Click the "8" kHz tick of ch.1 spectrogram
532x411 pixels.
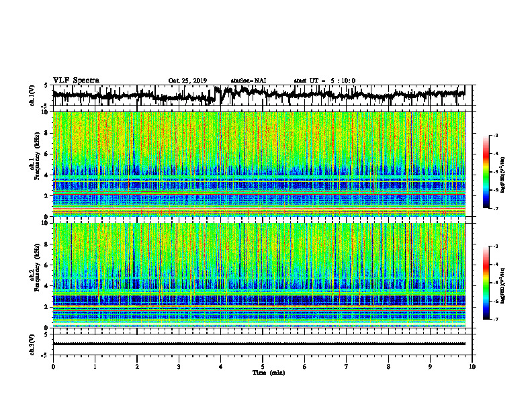pos(47,133)
